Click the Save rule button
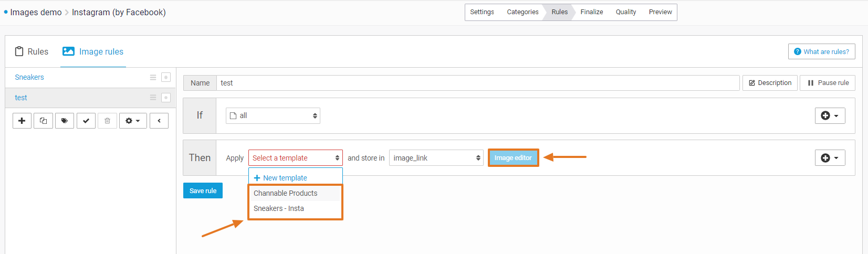The image size is (868, 254). (203, 190)
